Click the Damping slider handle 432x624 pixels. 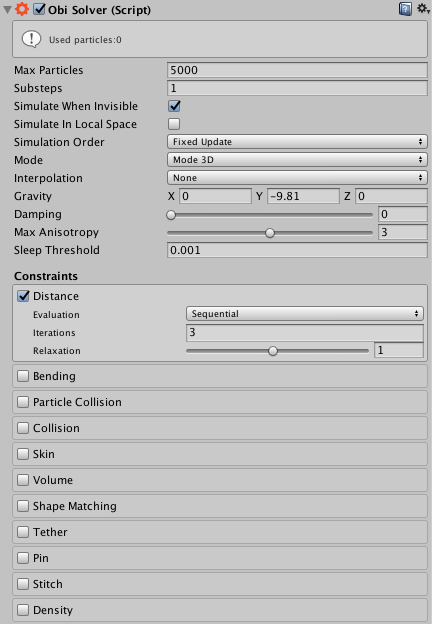(x=171, y=215)
